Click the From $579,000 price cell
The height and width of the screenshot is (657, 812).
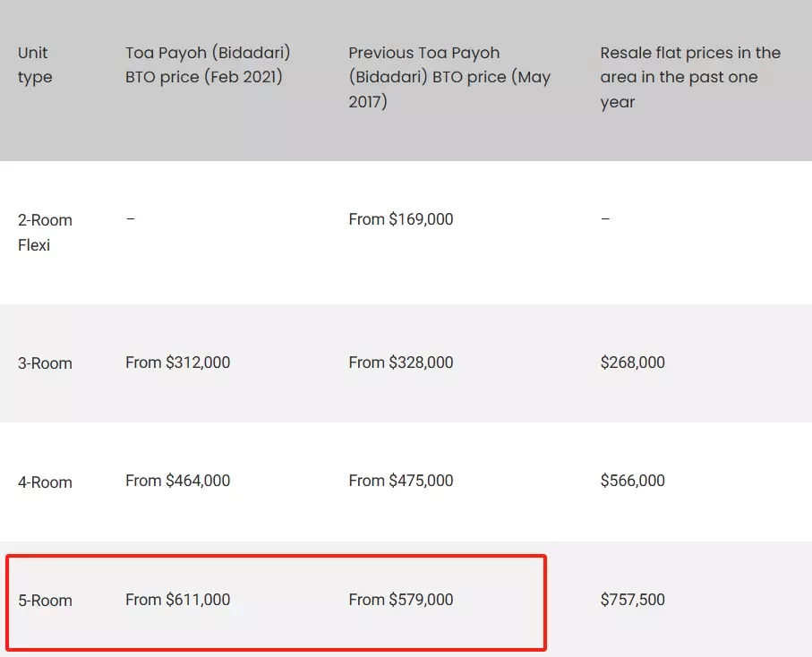pyautogui.click(x=401, y=600)
